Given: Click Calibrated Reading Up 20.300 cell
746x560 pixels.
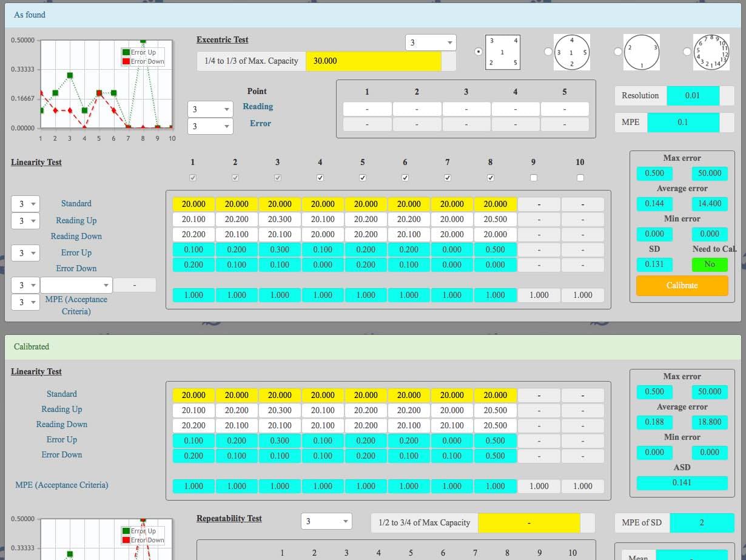Looking at the screenshot, I should (x=280, y=410).
